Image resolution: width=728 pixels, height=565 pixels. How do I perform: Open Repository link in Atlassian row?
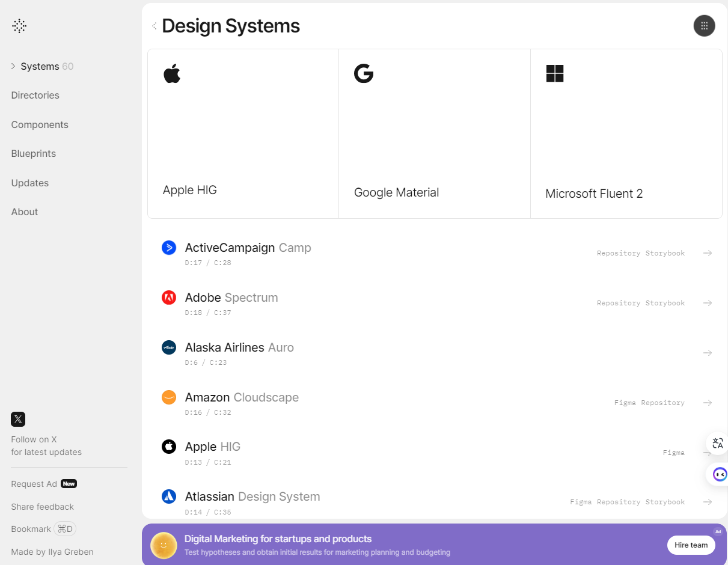pyautogui.click(x=619, y=502)
